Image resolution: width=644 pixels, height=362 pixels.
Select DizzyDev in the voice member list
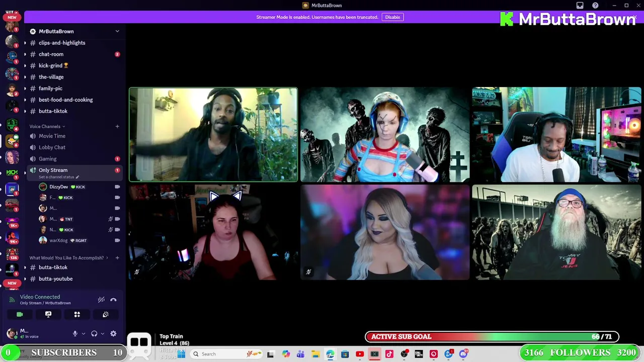pos(58,187)
